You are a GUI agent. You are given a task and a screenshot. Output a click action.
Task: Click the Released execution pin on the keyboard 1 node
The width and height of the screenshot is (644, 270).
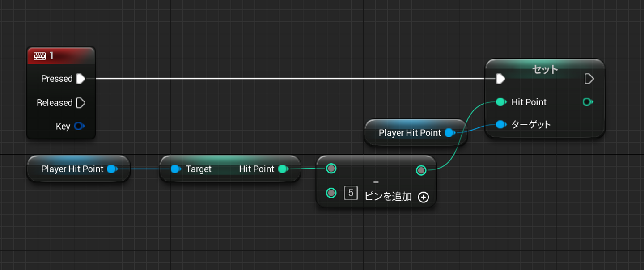[x=80, y=103]
